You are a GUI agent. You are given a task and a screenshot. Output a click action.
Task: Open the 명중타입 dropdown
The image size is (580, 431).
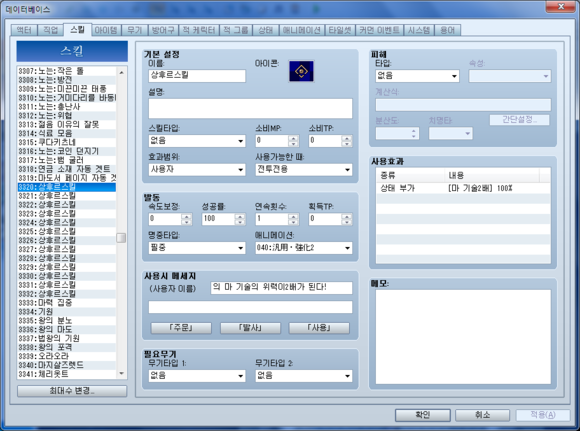pos(197,248)
